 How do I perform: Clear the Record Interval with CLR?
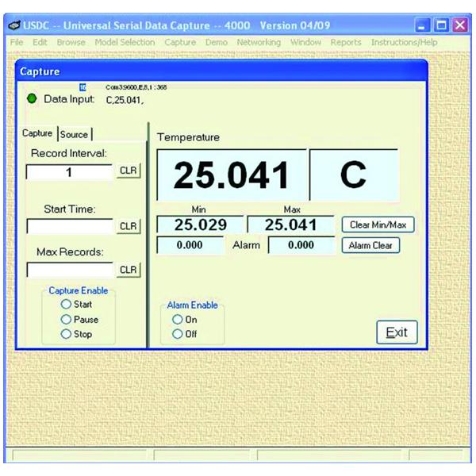[129, 171]
